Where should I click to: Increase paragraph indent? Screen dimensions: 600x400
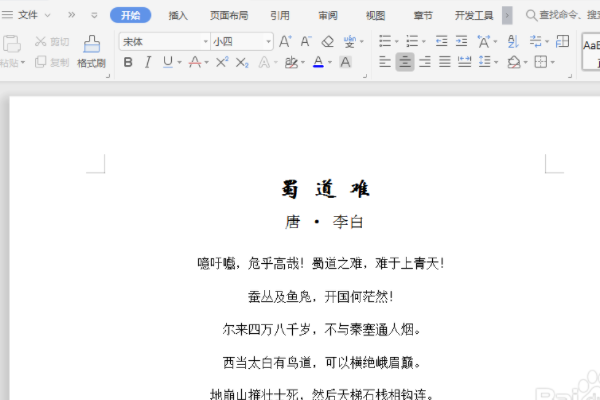[x=461, y=41]
